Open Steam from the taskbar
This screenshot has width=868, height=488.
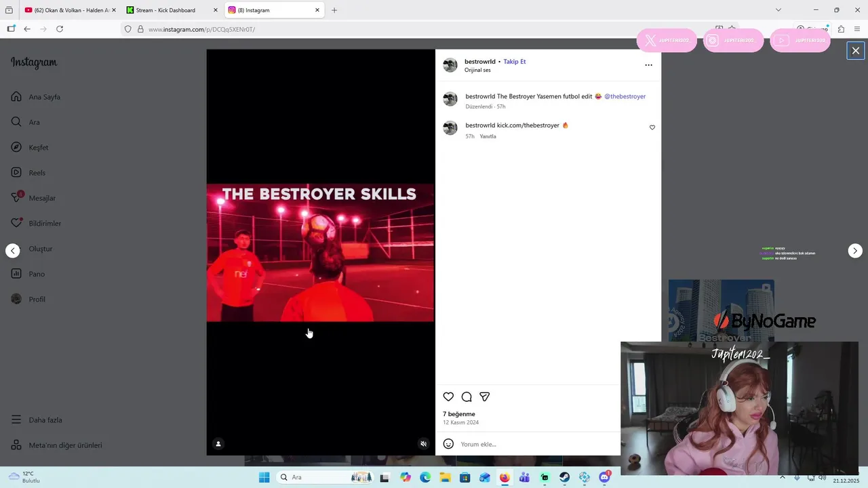(x=564, y=477)
